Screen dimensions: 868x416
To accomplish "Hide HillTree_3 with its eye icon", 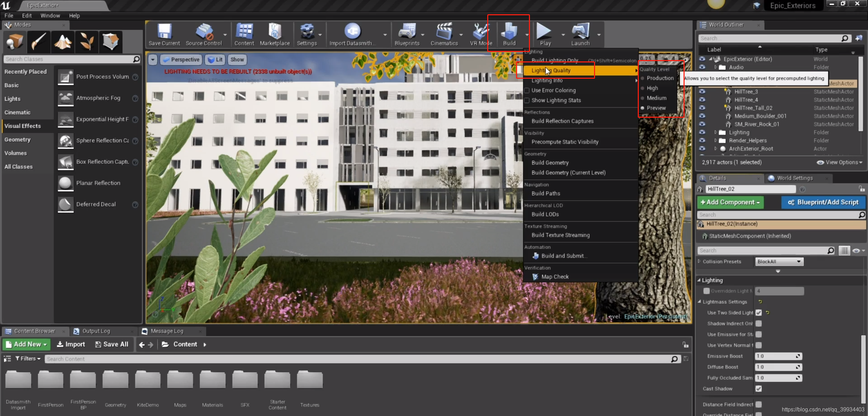I will 702,92.
